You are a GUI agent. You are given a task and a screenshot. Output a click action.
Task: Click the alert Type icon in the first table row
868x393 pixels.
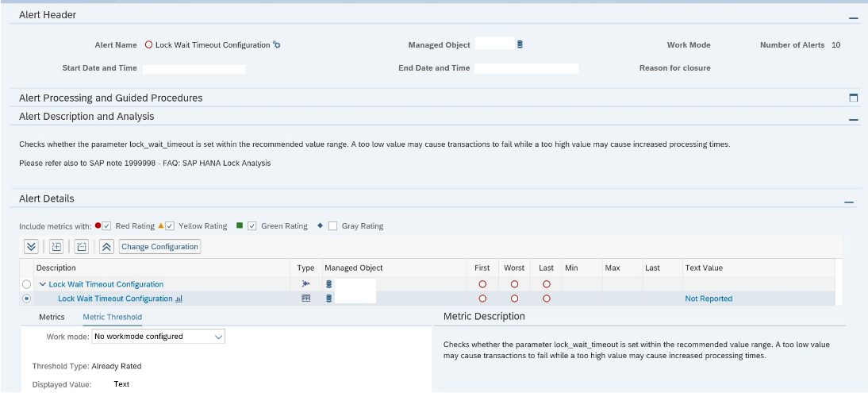[305, 283]
